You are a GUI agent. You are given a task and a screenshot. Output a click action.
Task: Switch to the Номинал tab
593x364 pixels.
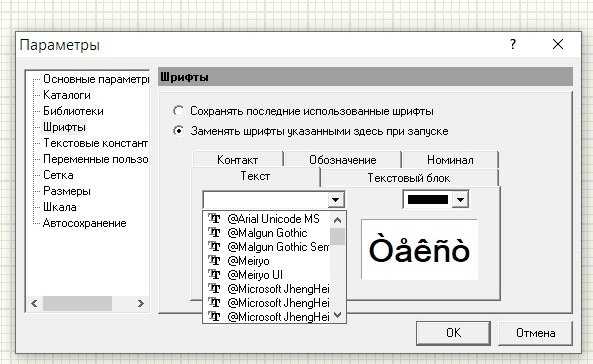(x=450, y=160)
